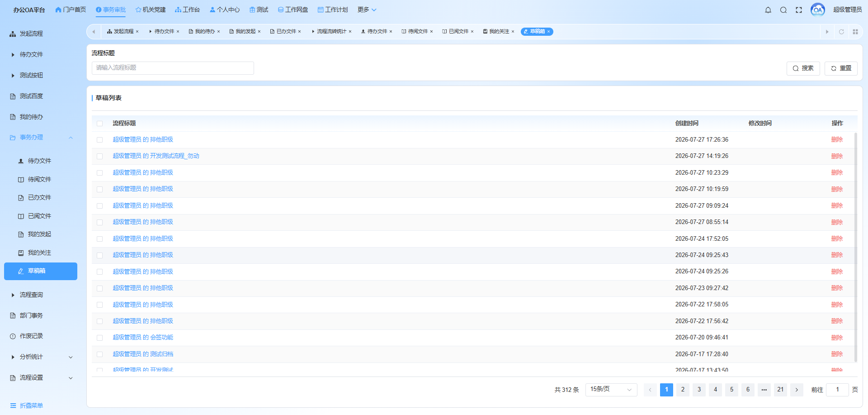Open the OA user avatar
This screenshot has width=868, height=415.
point(818,10)
